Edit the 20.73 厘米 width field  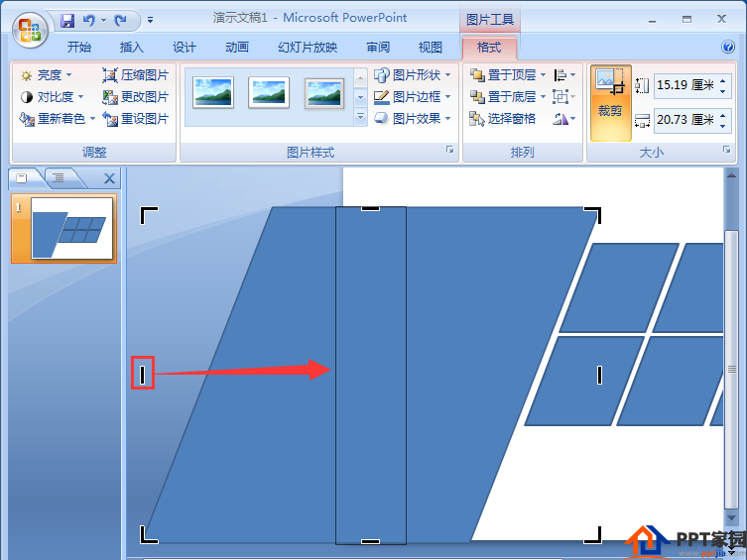click(x=685, y=120)
